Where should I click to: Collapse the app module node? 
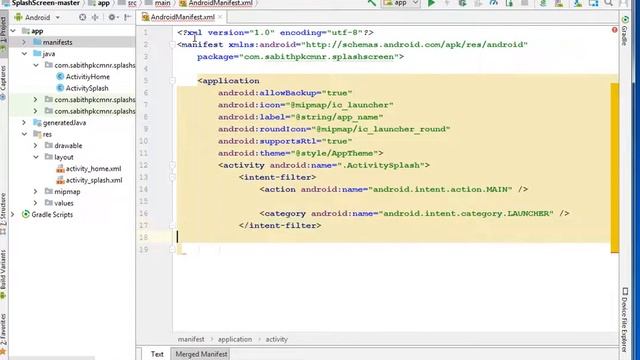(13, 31)
